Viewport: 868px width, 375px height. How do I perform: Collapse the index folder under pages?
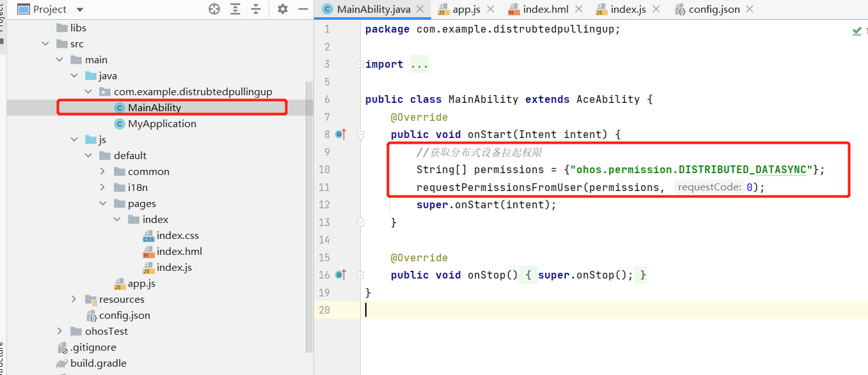coord(118,220)
